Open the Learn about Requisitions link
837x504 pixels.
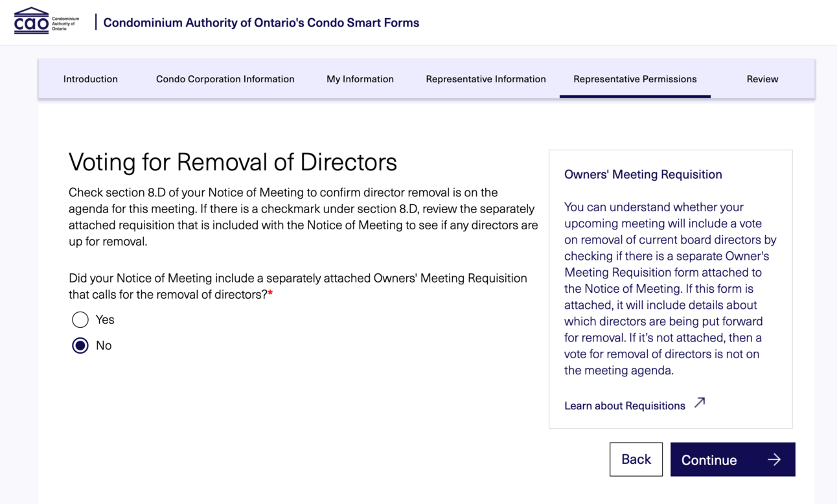(625, 406)
